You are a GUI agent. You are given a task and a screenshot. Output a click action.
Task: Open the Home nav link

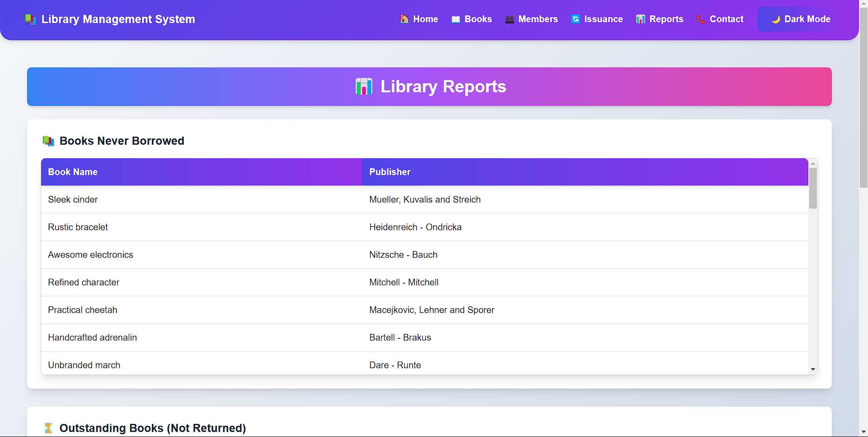419,19
